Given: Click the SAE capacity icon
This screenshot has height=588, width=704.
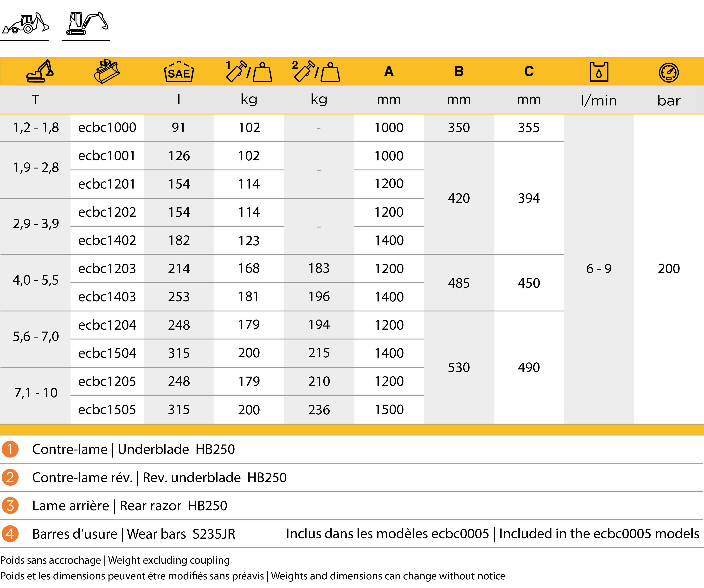Looking at the screenshot, I should point(179,72).
